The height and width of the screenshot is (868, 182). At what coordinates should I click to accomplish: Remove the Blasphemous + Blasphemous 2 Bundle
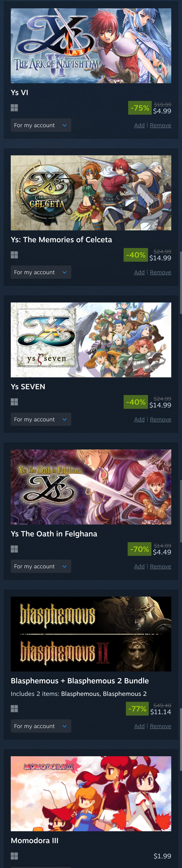(161, 726)
